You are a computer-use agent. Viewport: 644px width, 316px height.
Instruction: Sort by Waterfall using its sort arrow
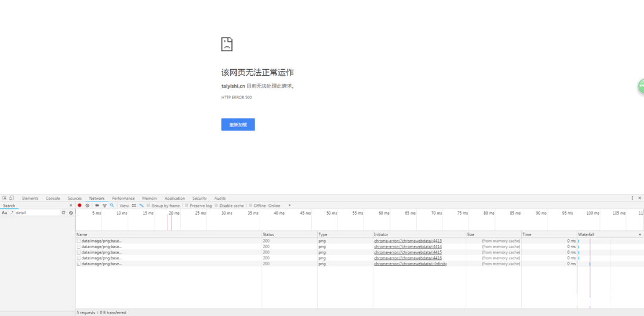click(x=639, y=234)
